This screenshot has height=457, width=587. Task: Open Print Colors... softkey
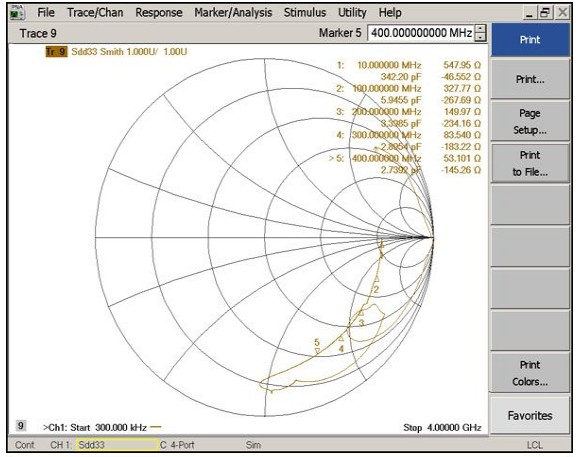point(530,373)
